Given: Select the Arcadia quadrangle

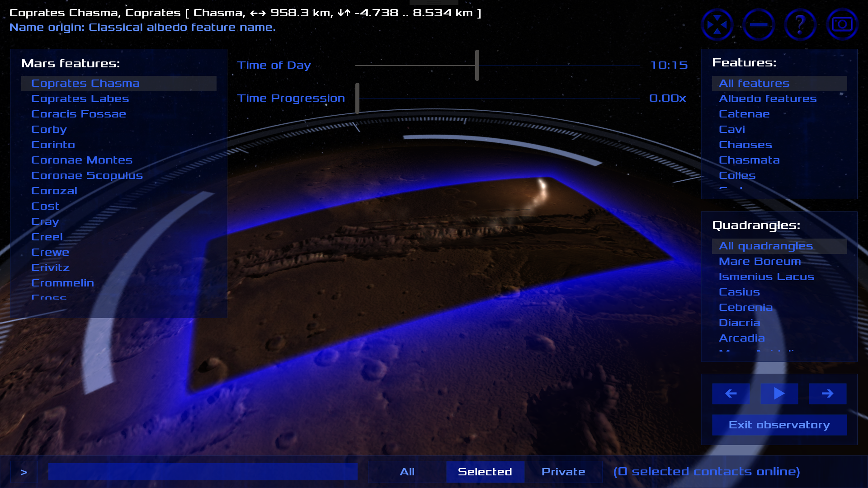Looking at the screenshot, I should click(x=779, y=338).
